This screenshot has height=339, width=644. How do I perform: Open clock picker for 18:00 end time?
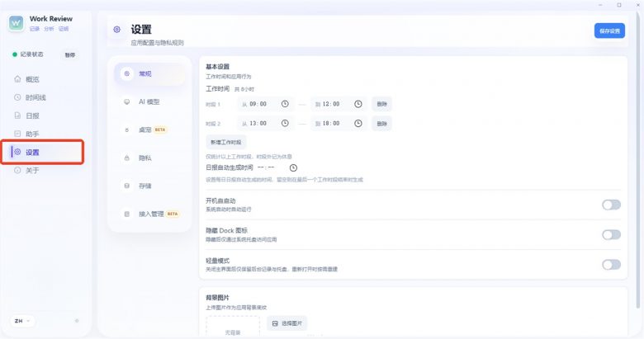[x=358, y=123]
